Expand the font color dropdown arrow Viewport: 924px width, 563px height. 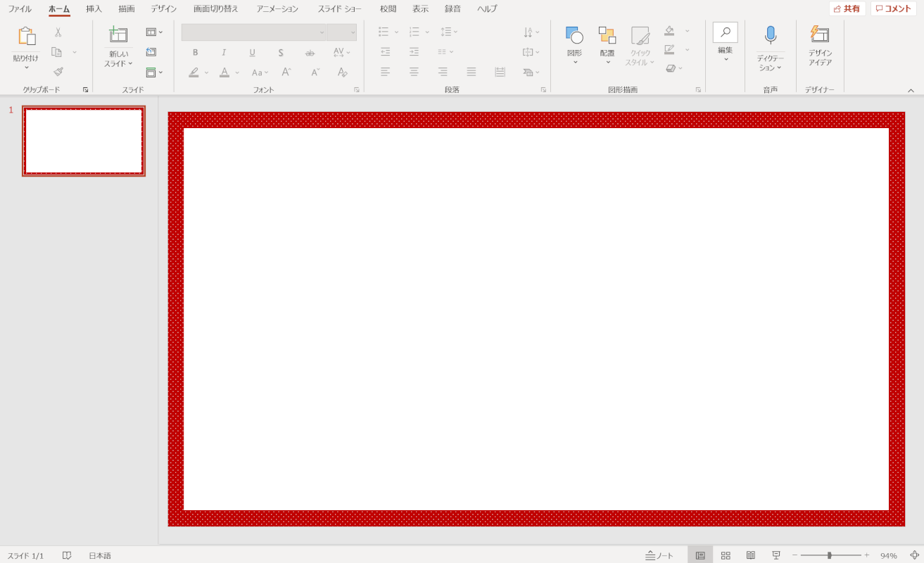pos(237,72)
